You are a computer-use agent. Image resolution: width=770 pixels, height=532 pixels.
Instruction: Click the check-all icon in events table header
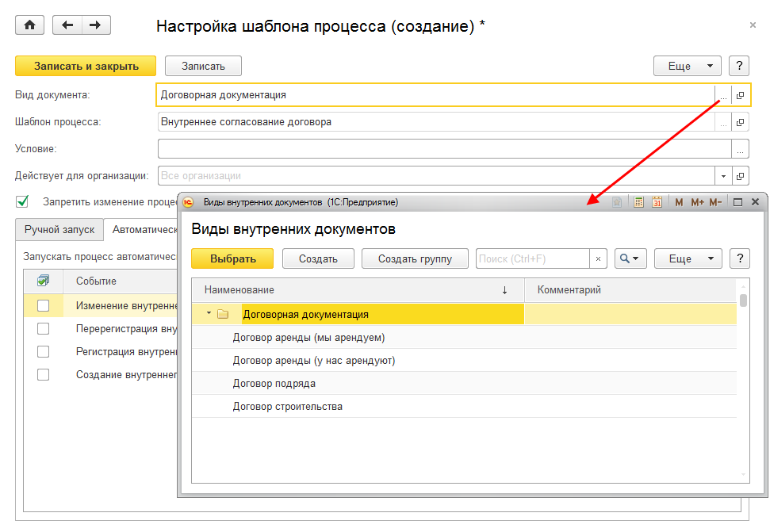pos(43,281)
